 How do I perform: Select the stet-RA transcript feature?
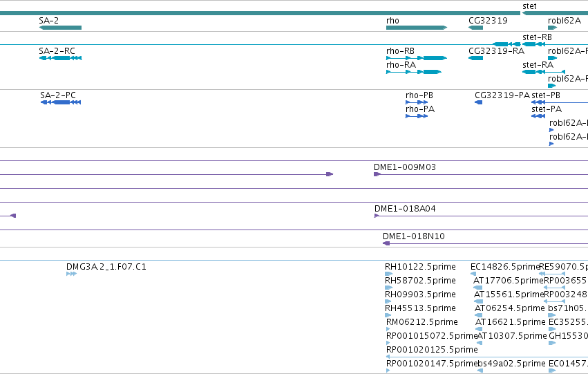click(x=544, y=72)
